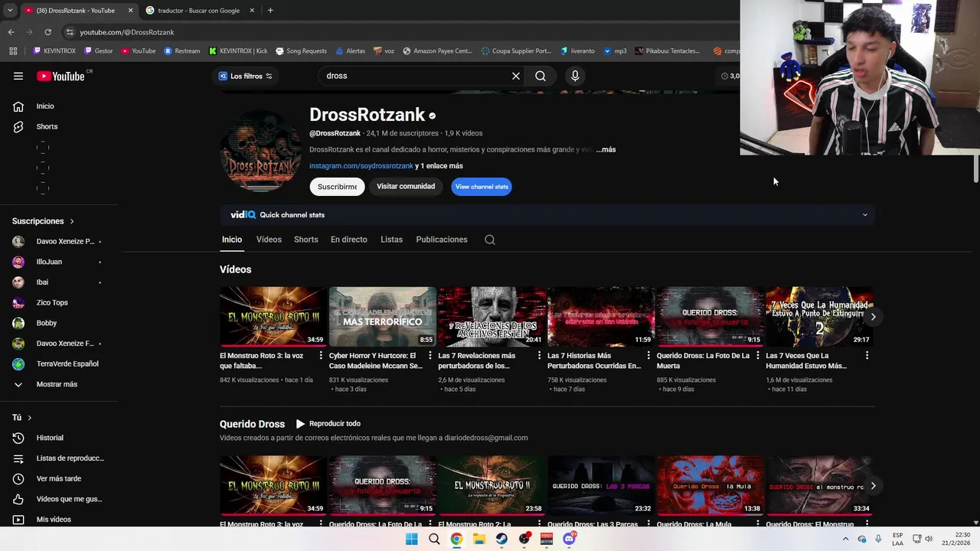Open Chrome apps grid in bookmarks bar

(x=13, y=51)
